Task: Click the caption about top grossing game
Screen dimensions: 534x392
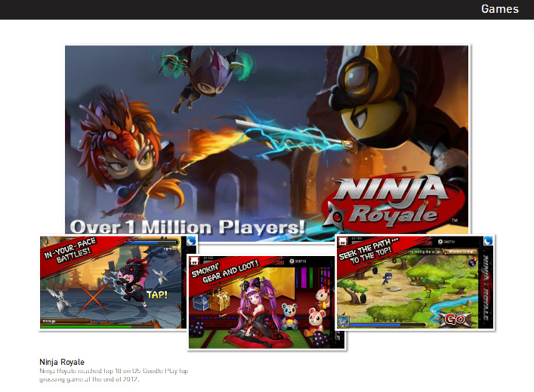Action: [x=114, y=375]
